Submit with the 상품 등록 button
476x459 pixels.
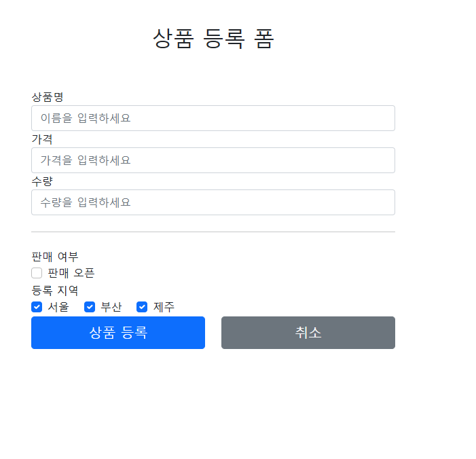[118, 333]
